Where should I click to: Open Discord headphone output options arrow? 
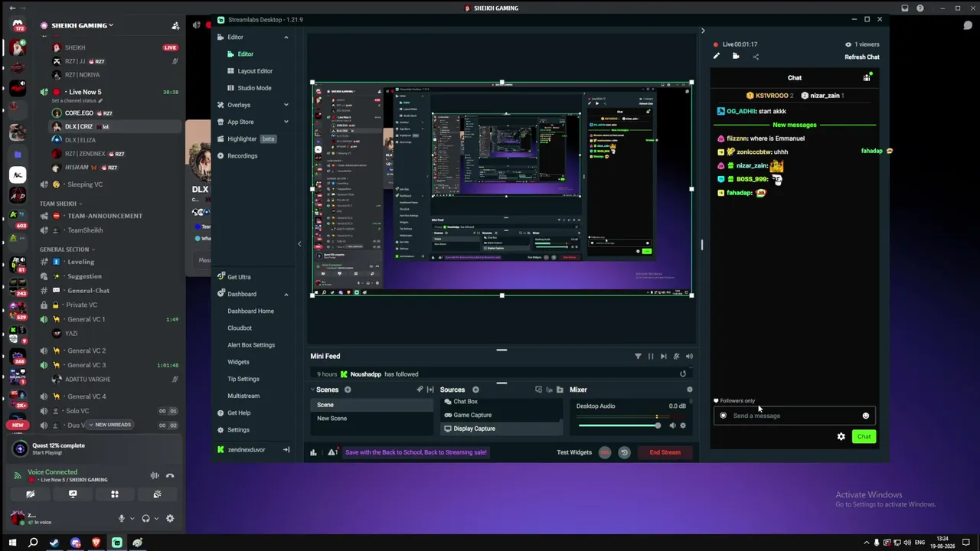[157, 519]
